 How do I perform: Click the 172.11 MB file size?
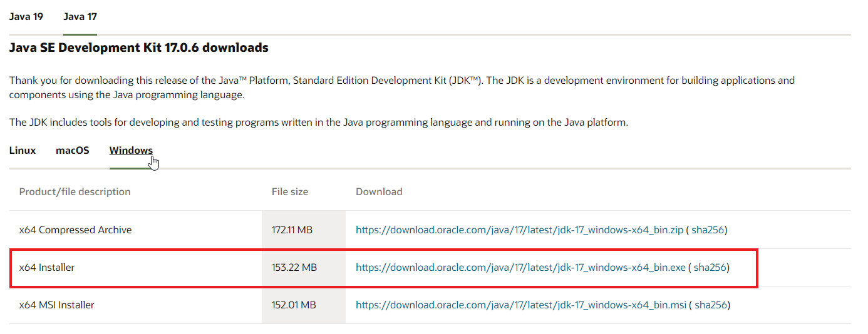292,230
